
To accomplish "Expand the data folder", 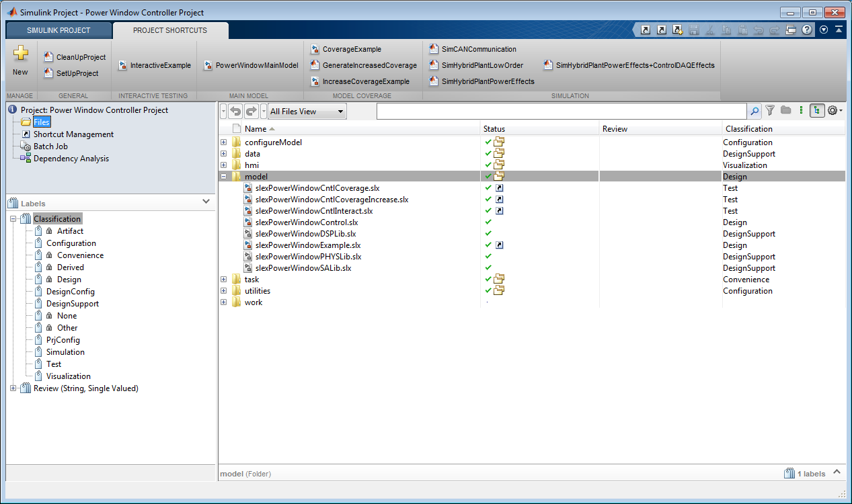I will (224, 154).
